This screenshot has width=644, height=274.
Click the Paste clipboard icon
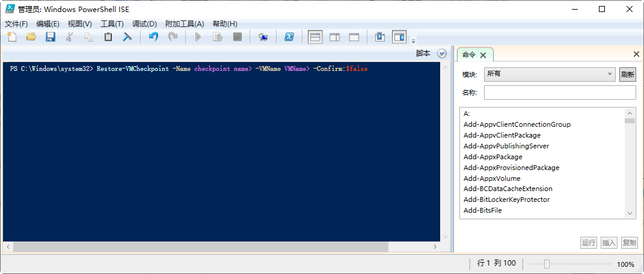coord(108,37)
